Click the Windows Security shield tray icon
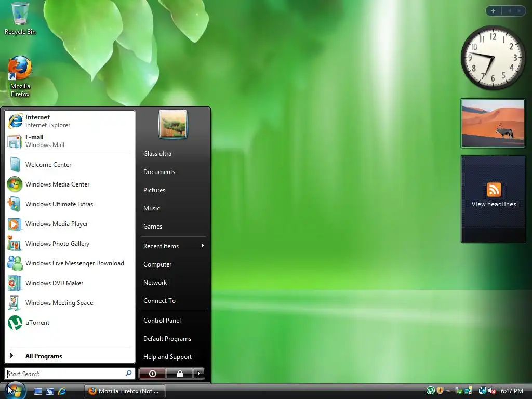 [440, 391]
